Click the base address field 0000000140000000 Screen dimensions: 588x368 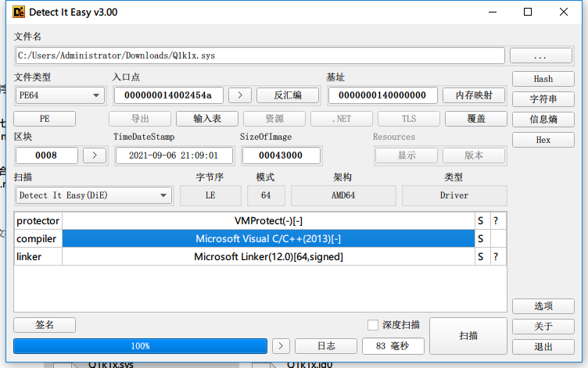pyautogui.click(x=382, y=95)
